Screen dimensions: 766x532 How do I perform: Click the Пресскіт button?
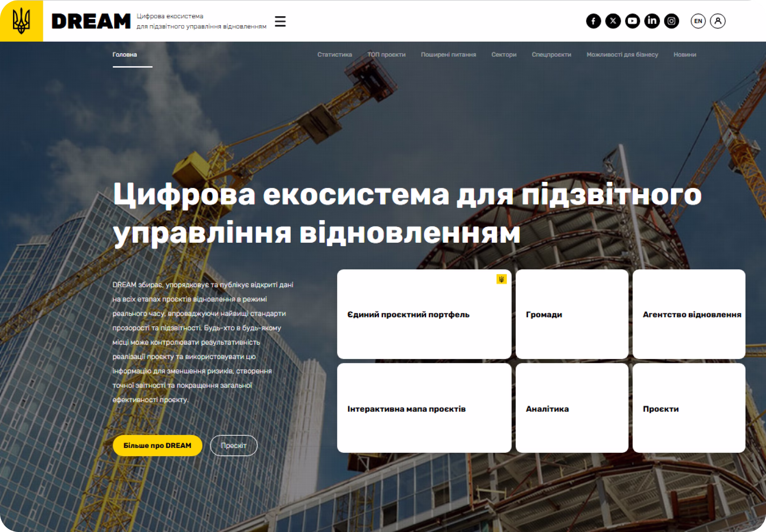(x=234, y=445)
